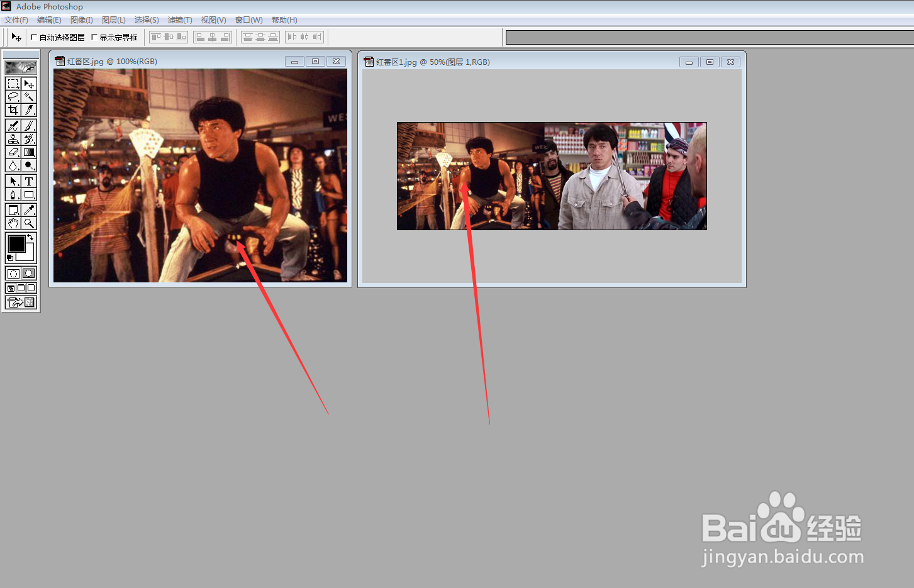Viewport: 914px width, 588px height.
Task: Select the Magic Wand tool
Action: point(29,97)
